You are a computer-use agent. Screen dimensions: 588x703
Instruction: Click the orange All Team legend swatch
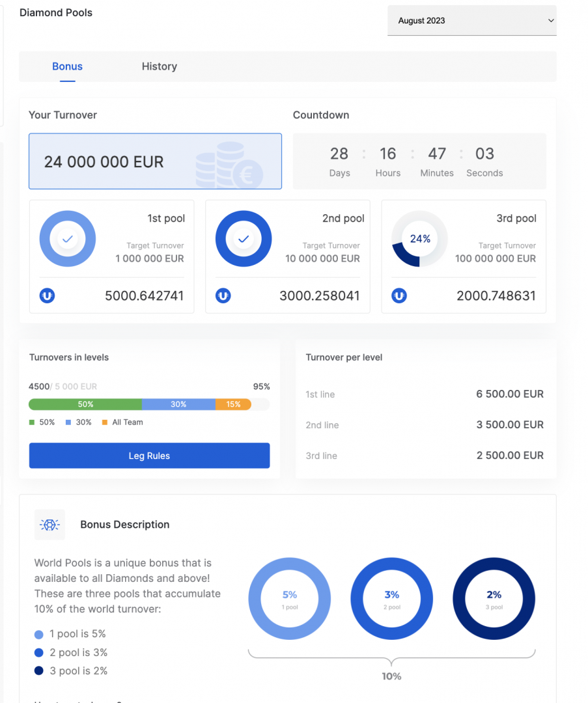105,422
